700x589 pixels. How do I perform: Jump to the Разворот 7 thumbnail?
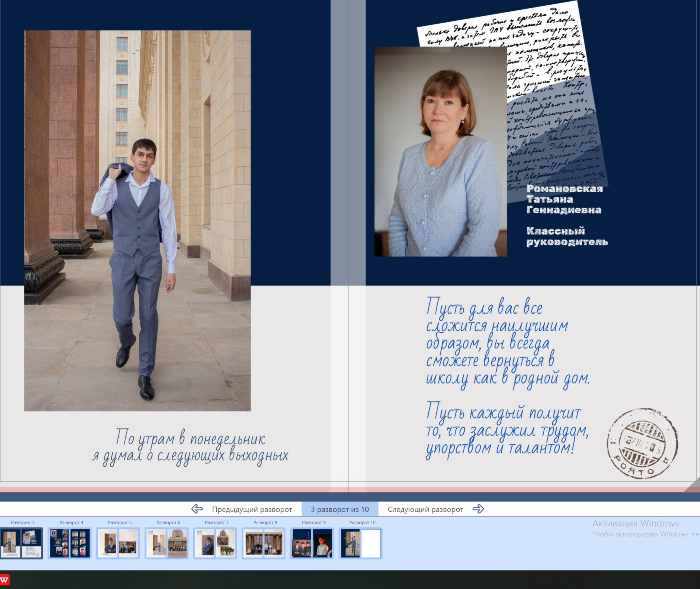click(x=215, y=543)
